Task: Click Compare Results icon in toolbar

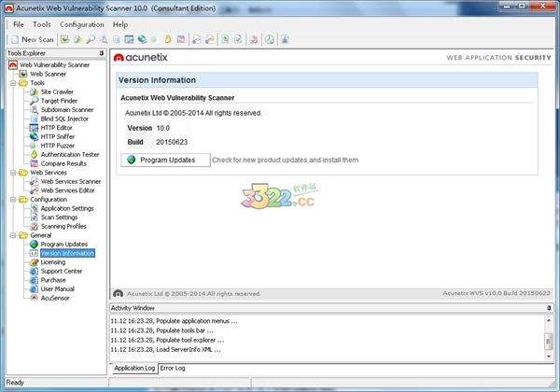Action: (181, 39)
